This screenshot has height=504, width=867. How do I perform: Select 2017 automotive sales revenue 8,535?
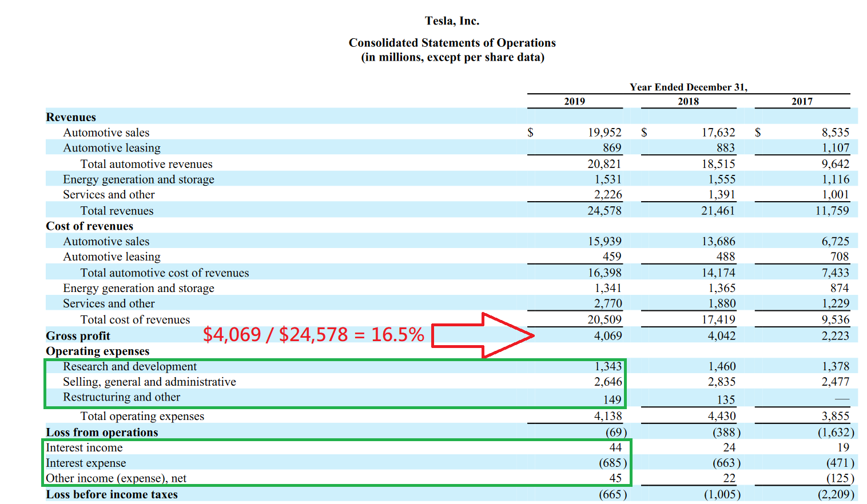tap(836, 133)
